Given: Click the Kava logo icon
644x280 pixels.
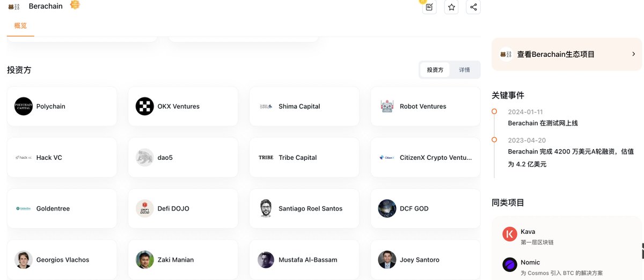Looking at the screenshot, I should click(x=510, y=234).
